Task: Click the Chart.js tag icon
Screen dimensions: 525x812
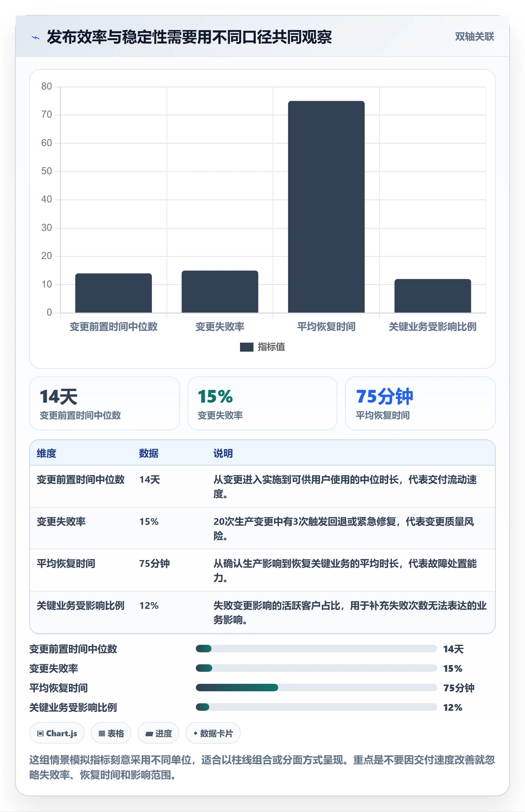Action: coord(40,733)
